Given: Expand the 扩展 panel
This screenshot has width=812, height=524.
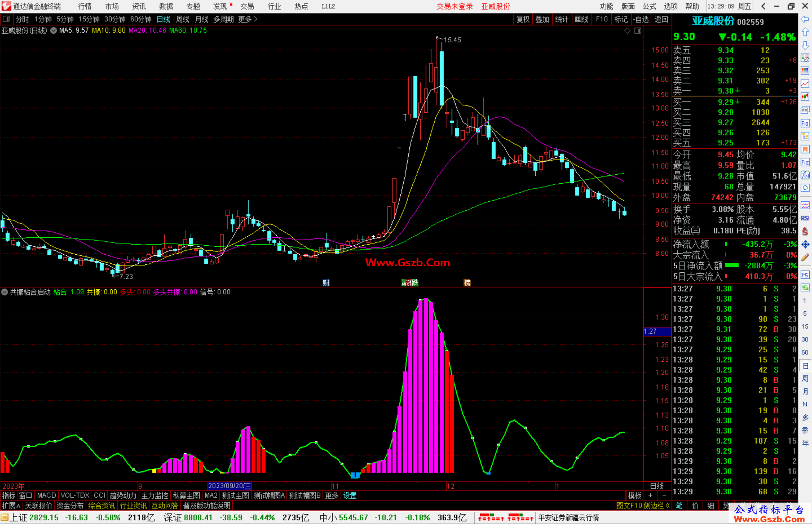Looking at the screenshot, I should pos(11,506).
